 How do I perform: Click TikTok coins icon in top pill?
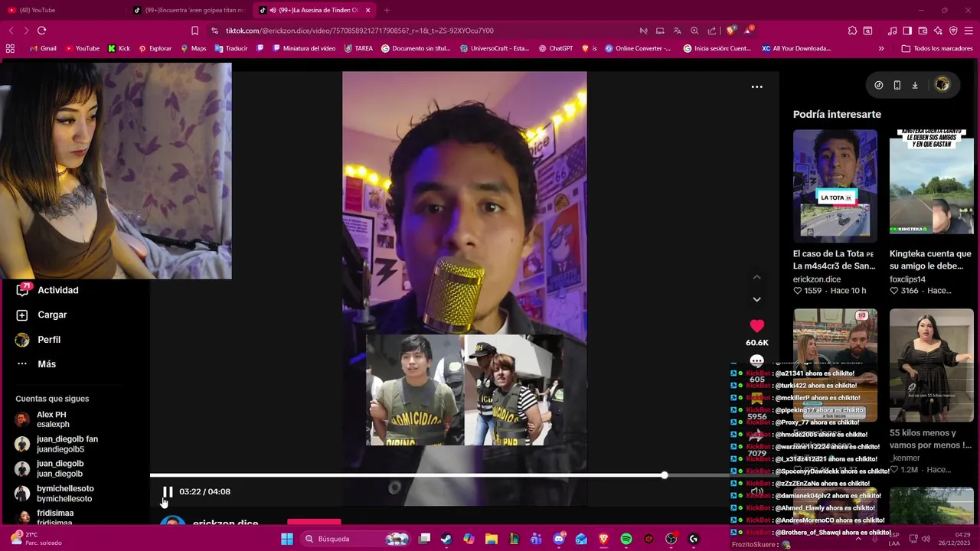point(879,85)
